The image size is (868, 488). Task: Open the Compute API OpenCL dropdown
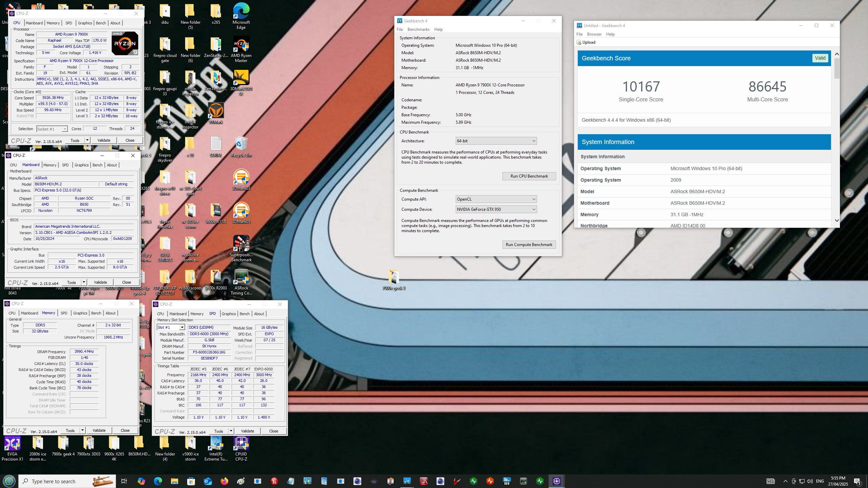pyautogui.click(x=496, y=199)
